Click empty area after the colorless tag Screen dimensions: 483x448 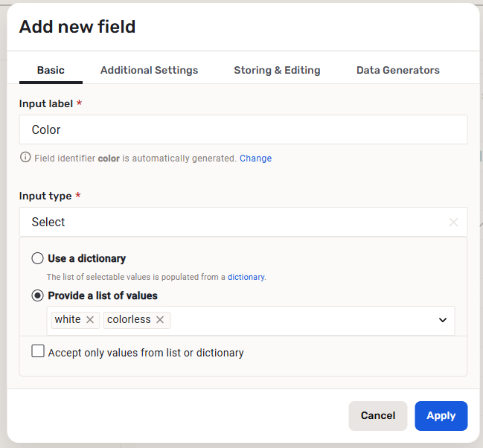[x=298, y=320]
